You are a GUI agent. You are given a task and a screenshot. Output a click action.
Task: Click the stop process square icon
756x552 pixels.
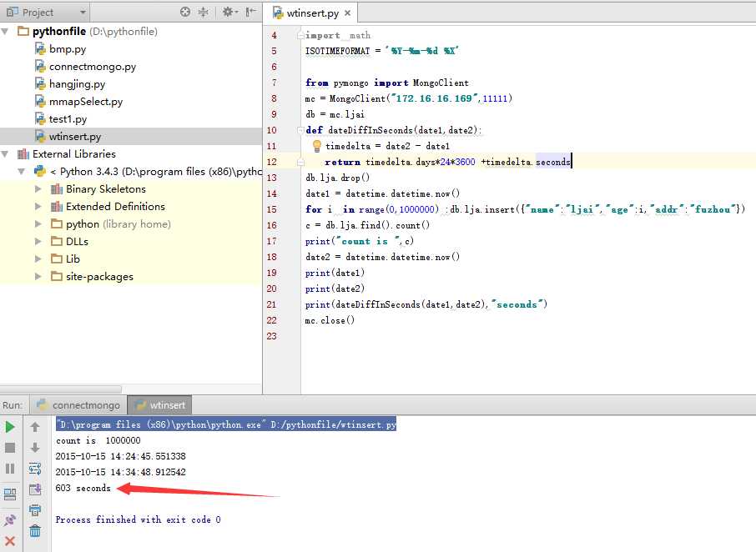click(x=10, y=448)
